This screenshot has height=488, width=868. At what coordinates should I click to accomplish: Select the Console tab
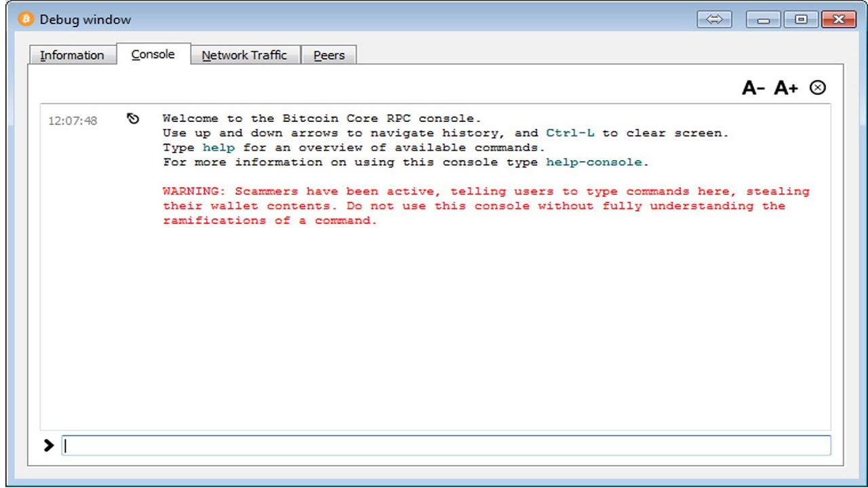[153, 54]
